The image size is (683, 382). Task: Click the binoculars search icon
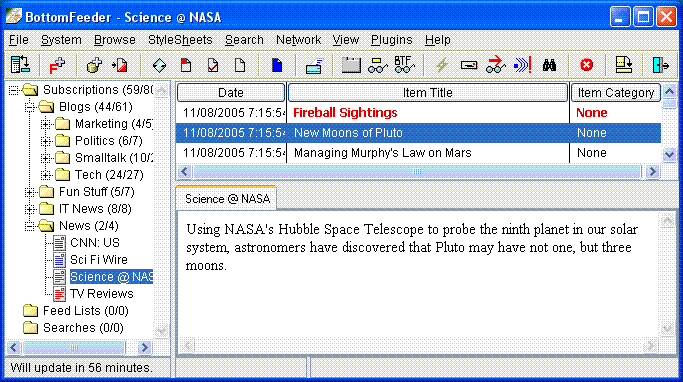point(549,65)
